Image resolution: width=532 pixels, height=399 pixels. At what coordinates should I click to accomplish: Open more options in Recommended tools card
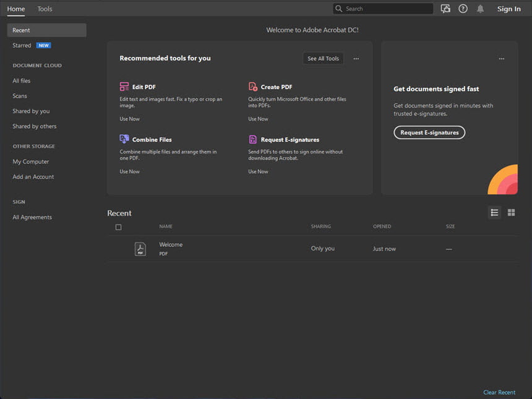(x=356, y=58)
